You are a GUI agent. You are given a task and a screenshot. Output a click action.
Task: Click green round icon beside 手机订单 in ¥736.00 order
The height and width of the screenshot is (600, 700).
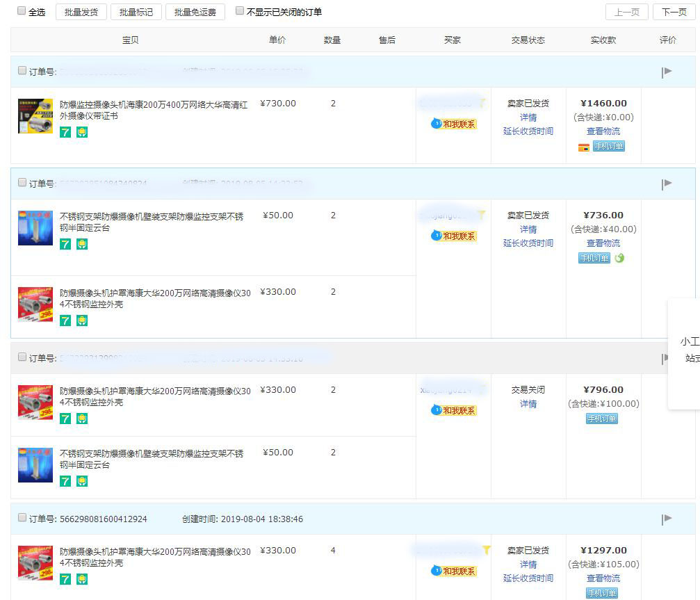click(619, 258)
